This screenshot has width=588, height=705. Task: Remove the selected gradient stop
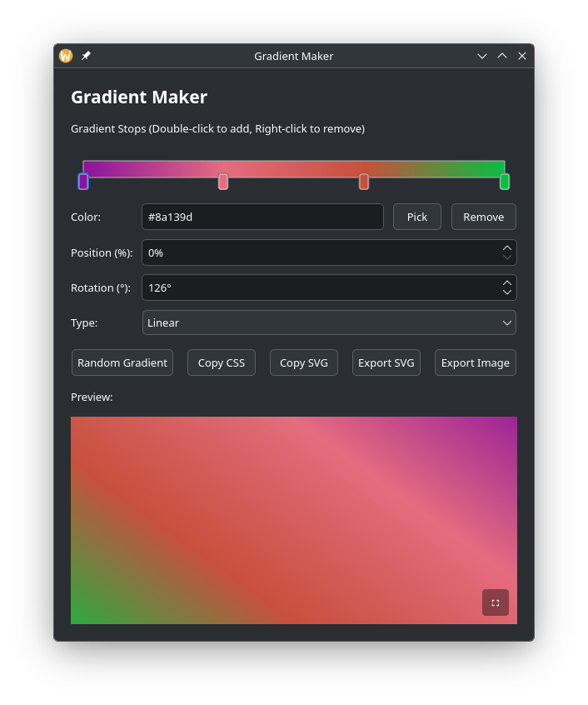(483, 217)
